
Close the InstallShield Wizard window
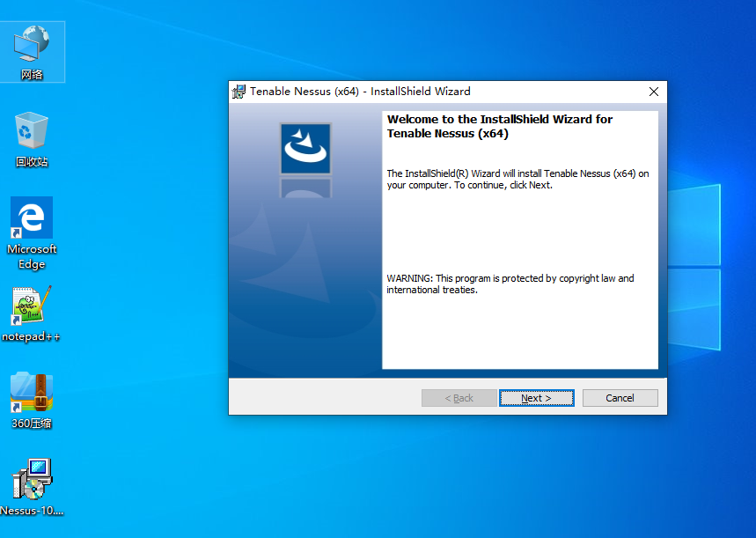654,92
